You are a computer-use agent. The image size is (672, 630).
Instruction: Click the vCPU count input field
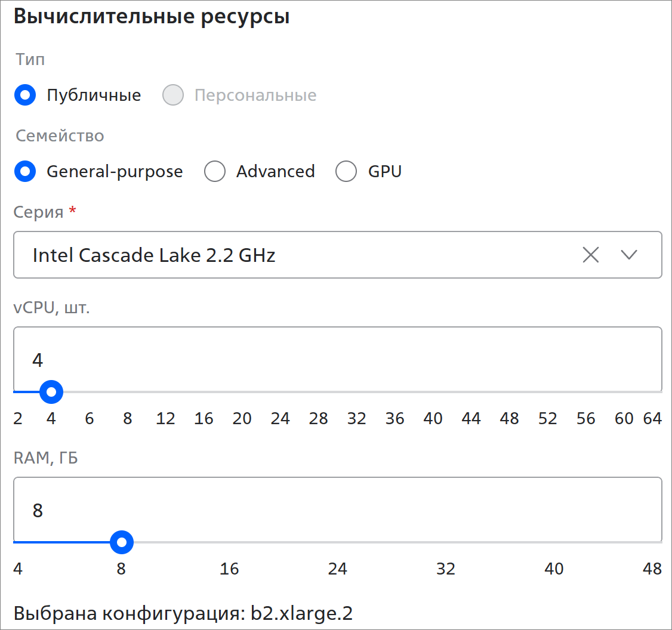coord(337,360)
